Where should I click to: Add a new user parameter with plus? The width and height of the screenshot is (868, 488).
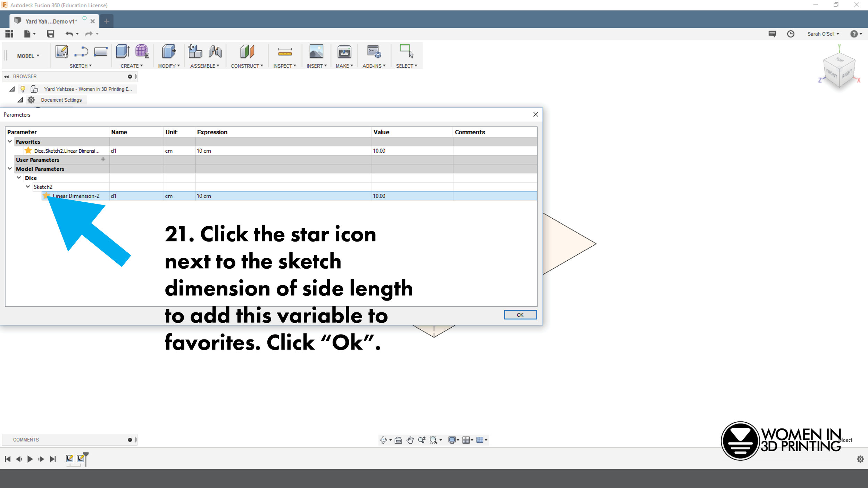pyautogui.click(x=103, y=159)
